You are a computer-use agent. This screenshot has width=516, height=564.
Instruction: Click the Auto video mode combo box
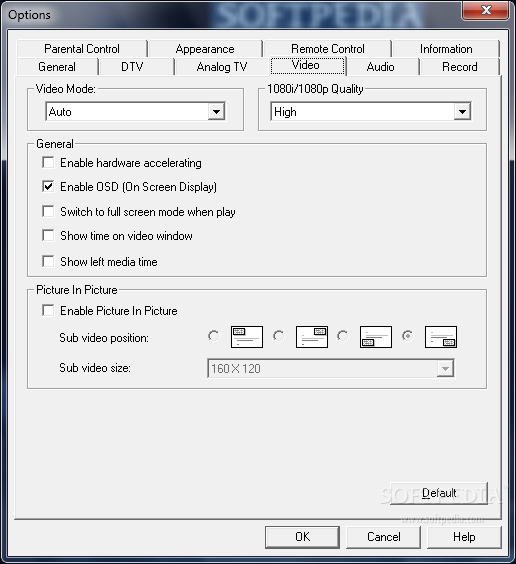pos(135,112)
